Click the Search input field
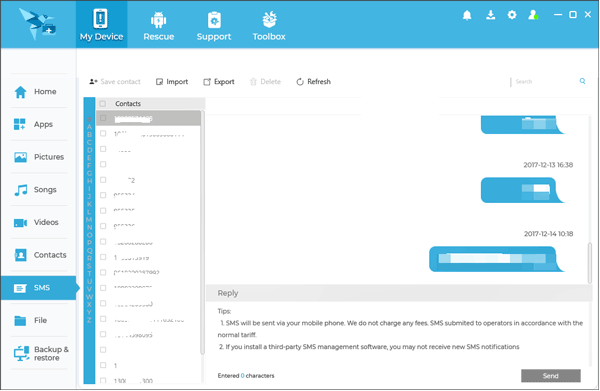The height and width of the screenshot is (391, 600). click(x=544, y=81)
